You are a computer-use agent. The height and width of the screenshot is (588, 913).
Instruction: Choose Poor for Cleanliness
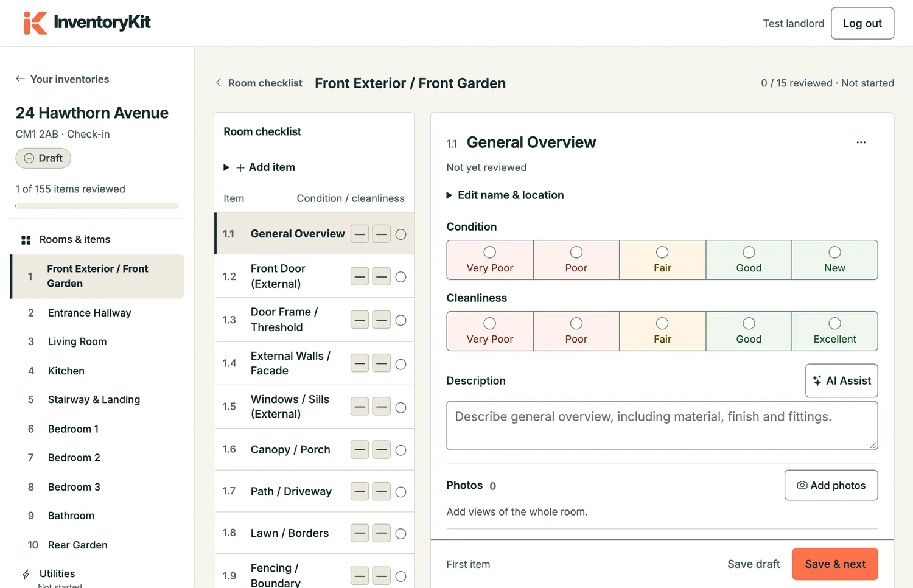[x=576, y=331]
